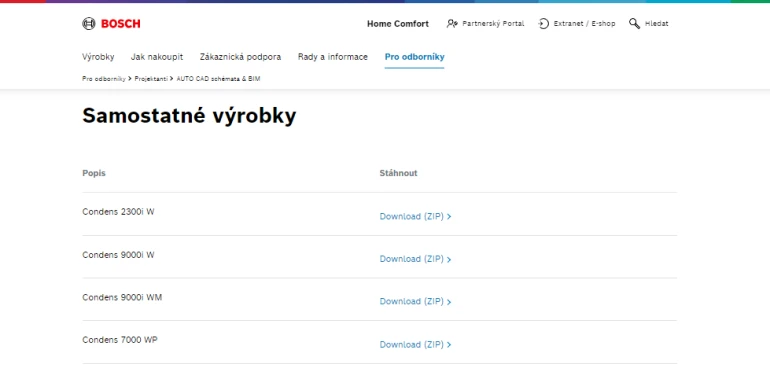Open the Jak nakoupit menu
770x368 pixels.
click(157, 57)
